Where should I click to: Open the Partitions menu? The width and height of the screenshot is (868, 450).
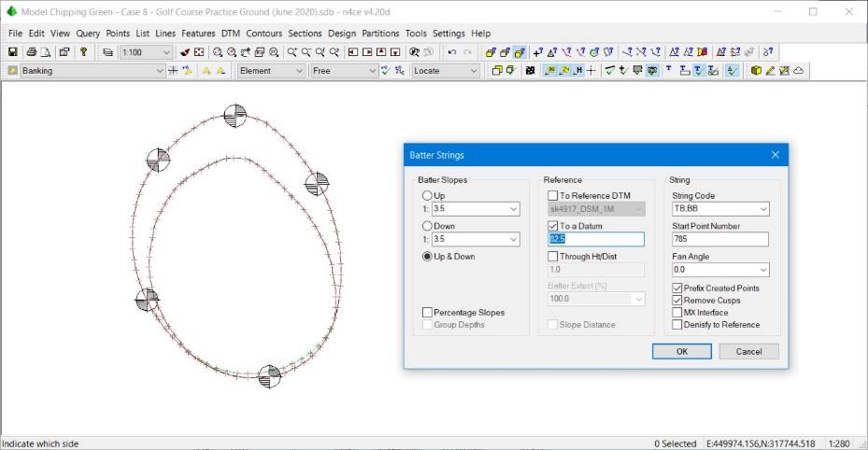pyautogui.click(x=380, y=34)
